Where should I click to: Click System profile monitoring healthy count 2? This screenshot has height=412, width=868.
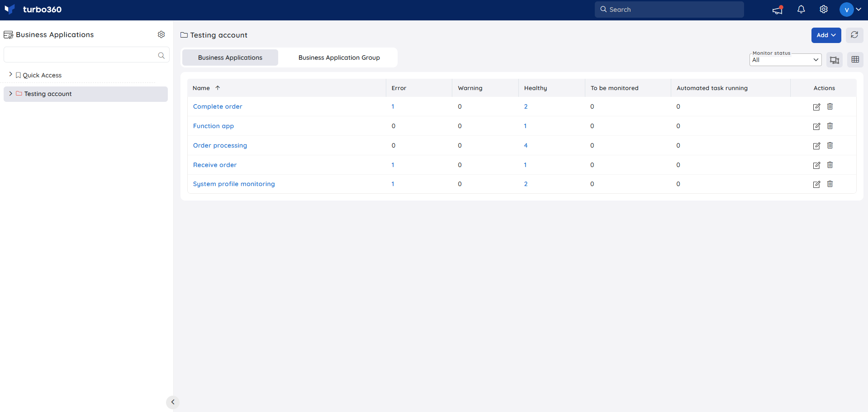[526, 184]
